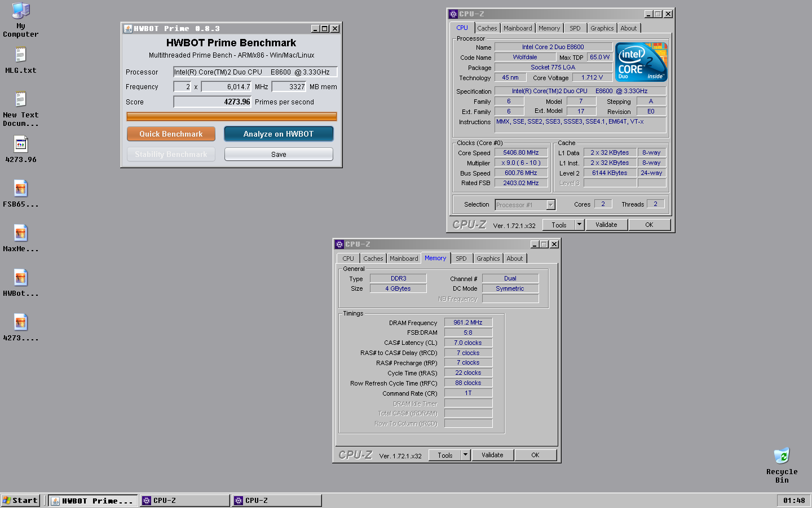Click the CAS# Latency 7.0 clocks value
Image resolution: width=812 pixels, height=508 pixels.
pyautogui.click(x=468, y=343)
